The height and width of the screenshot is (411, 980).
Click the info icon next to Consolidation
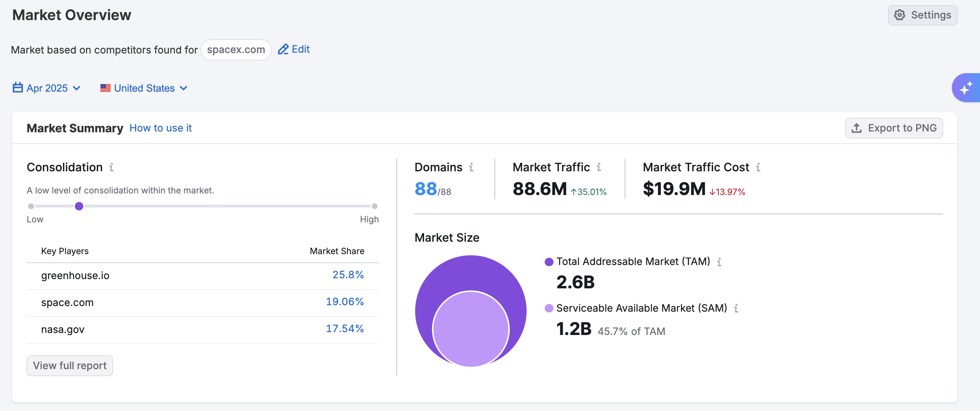[x=111, y=167]
